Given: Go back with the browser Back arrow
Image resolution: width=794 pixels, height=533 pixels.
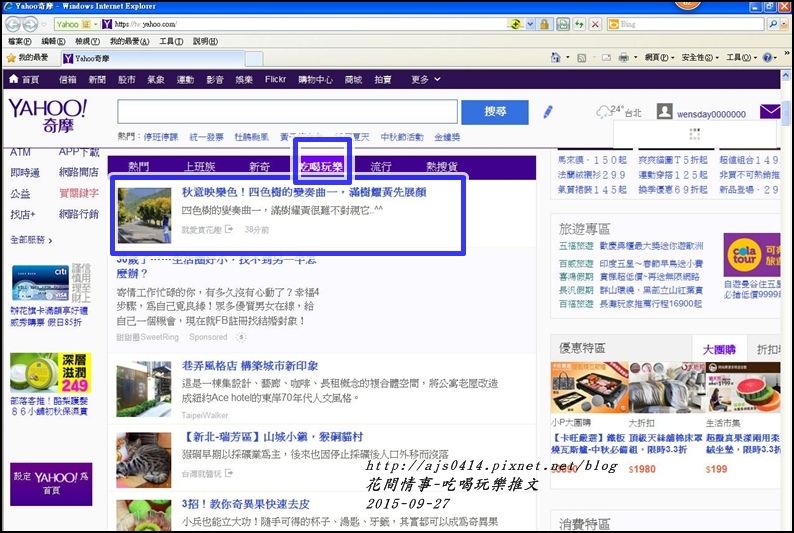Looking at the screenshot, I should tap(13, 24).
